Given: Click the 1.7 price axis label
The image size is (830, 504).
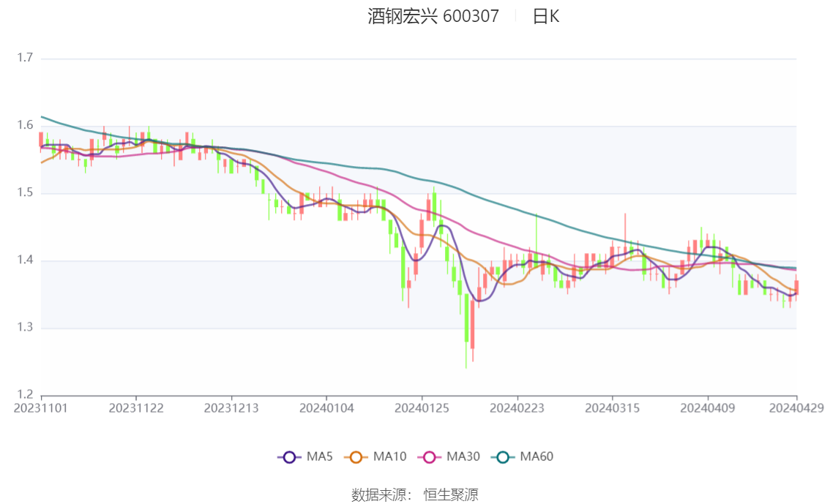Looking at the screenshot, I should (x=25, y=58).
